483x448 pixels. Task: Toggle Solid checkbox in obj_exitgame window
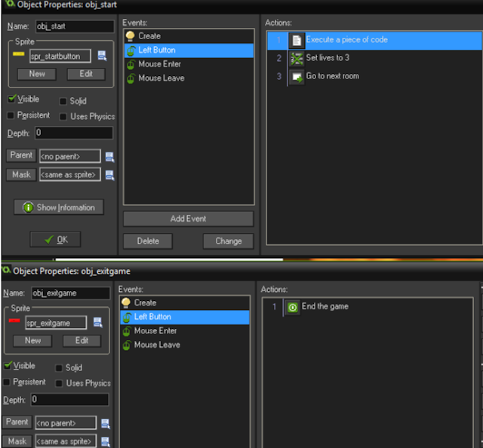tap(59, 367)
